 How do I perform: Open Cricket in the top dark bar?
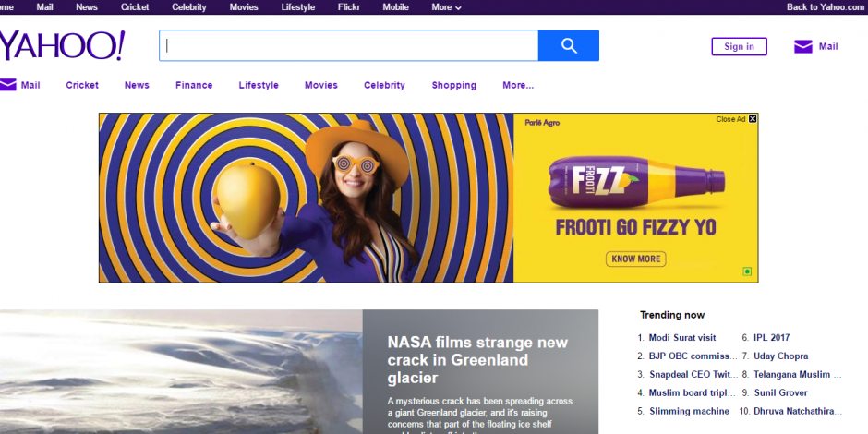pyautogui.click(x=135, y=7)
